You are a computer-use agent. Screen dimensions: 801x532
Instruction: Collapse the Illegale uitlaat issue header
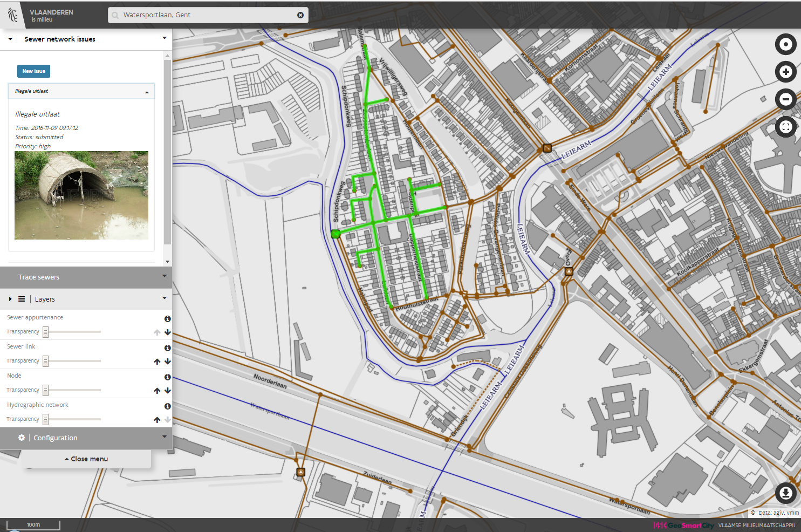pos(81,91)
